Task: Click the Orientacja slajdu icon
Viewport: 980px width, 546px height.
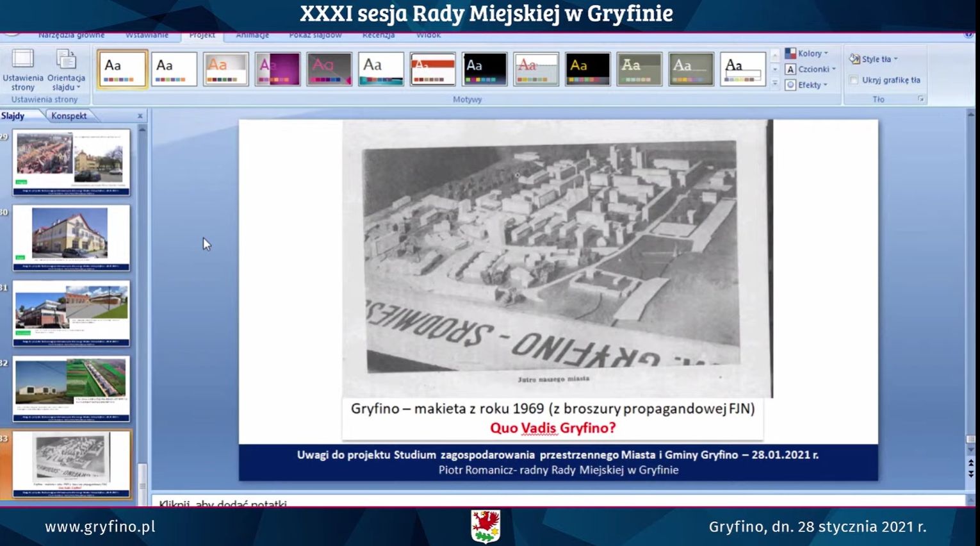Action: (66, 70)
